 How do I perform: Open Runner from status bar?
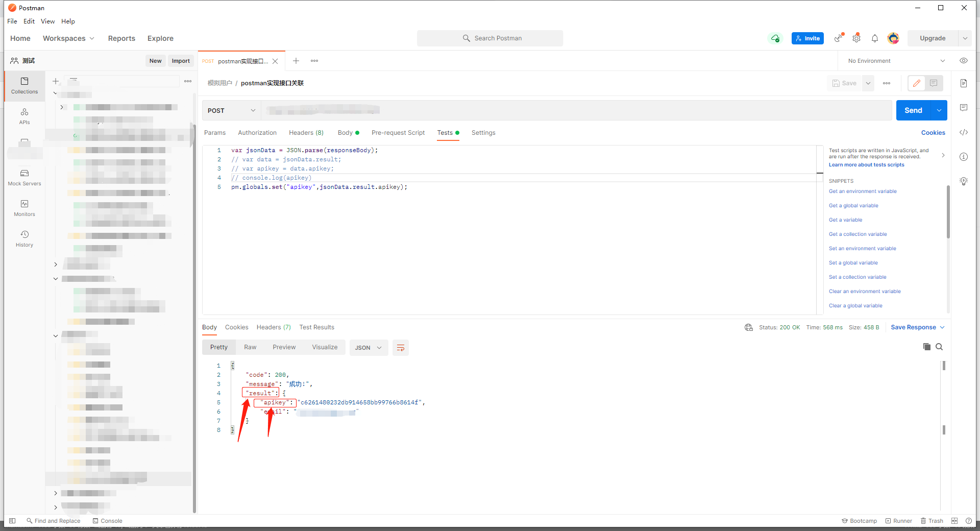click(x=899, y=521)
